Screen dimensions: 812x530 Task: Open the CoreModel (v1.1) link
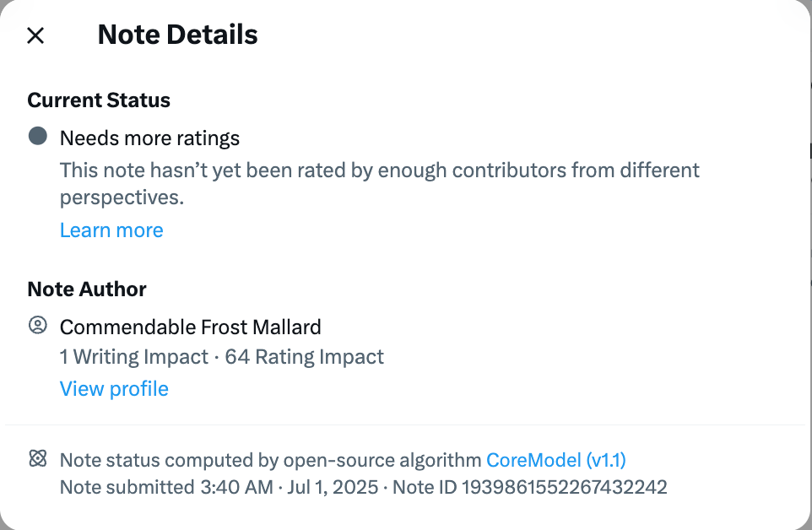[556, 460]
